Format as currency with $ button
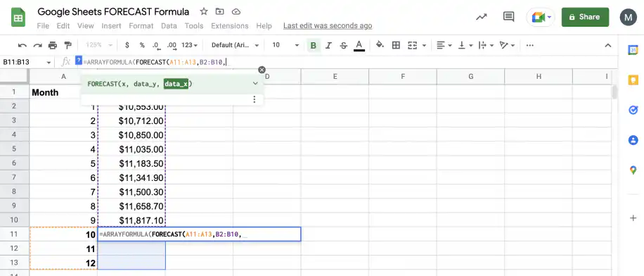 [x=127, y=45]
